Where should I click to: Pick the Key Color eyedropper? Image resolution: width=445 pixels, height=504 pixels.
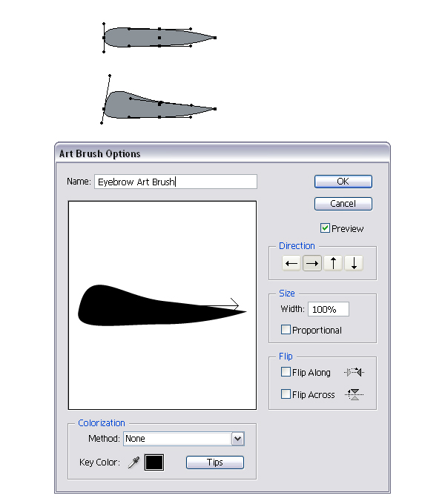click(133, 462)
